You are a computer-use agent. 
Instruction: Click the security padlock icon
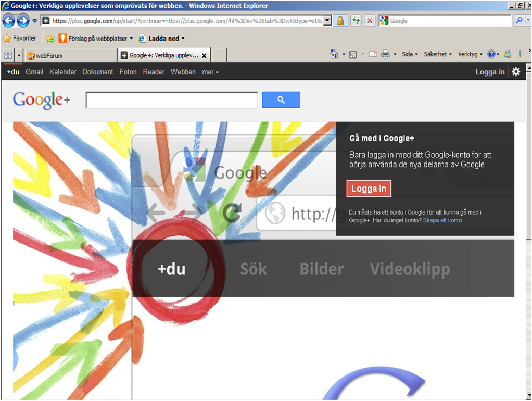pyautogui.click(x=340, y=21)
